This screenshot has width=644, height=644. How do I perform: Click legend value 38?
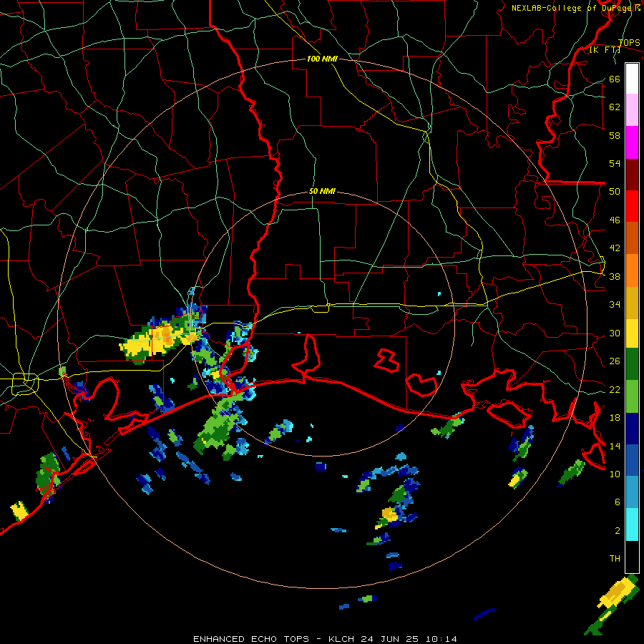[x=615, y=276]
